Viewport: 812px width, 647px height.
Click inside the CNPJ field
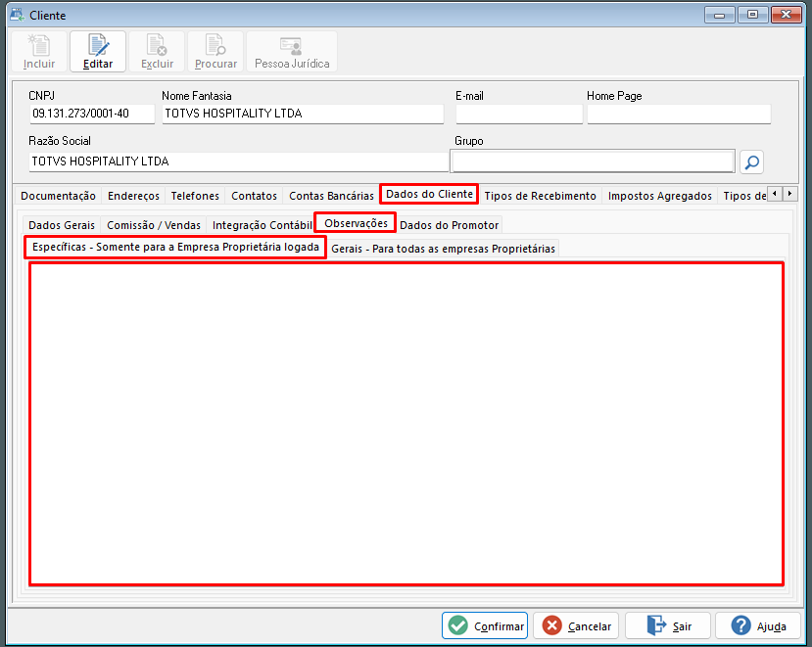coord(92,114)
